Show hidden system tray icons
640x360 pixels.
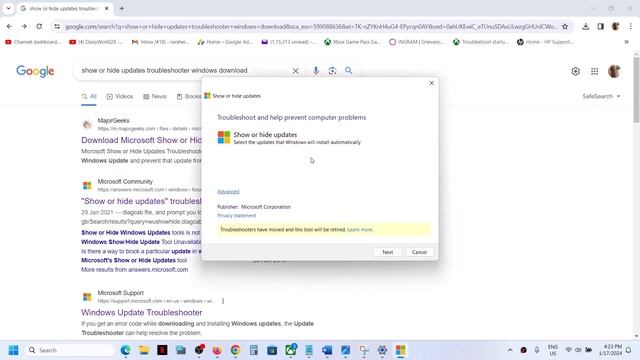tap(510, 350)
